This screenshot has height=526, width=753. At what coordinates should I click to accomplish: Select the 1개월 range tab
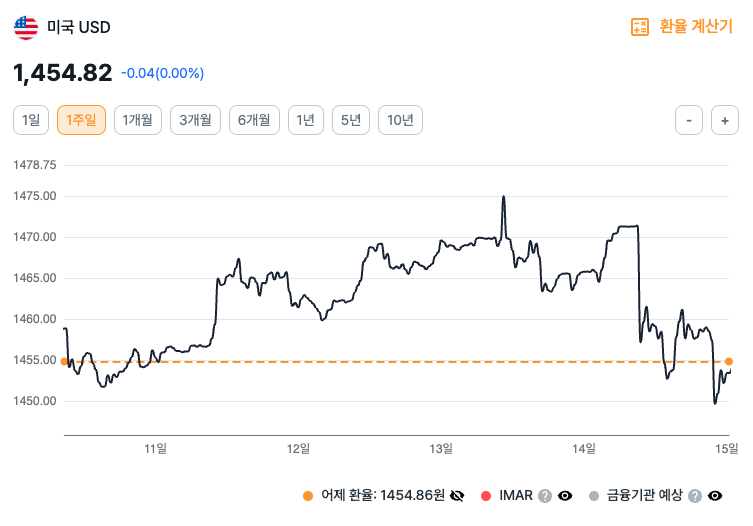click(x=137, y=121)
